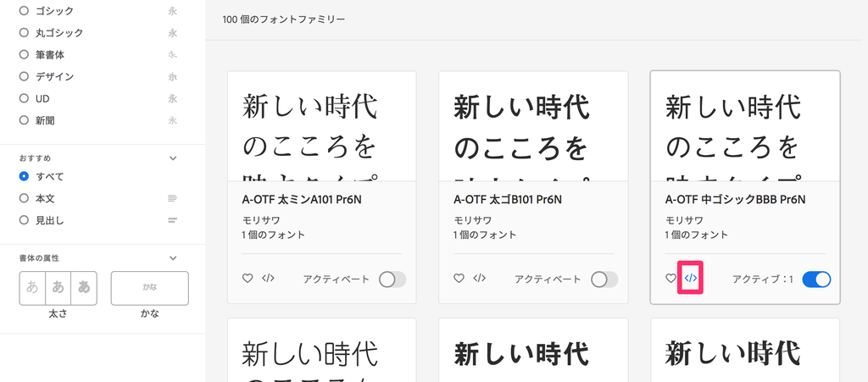
Task: Choose the medium weight あ button
Action: (x=58, y=288)
